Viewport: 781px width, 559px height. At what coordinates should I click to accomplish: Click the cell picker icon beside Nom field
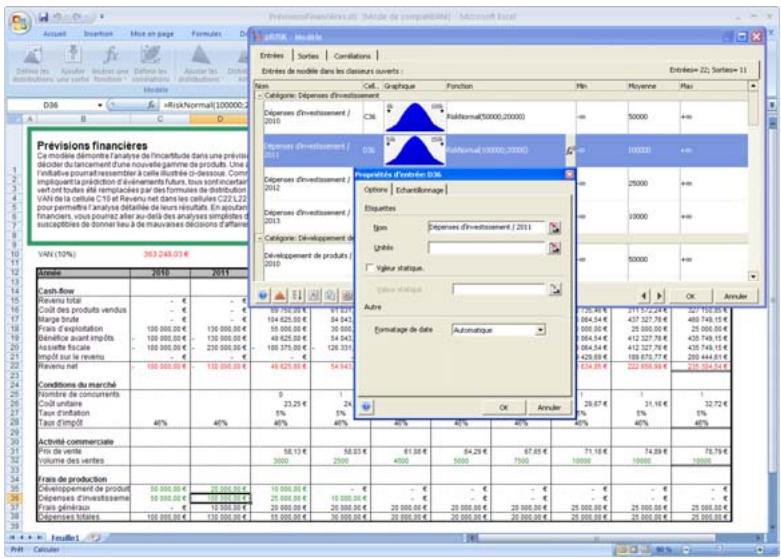(555, 228)
